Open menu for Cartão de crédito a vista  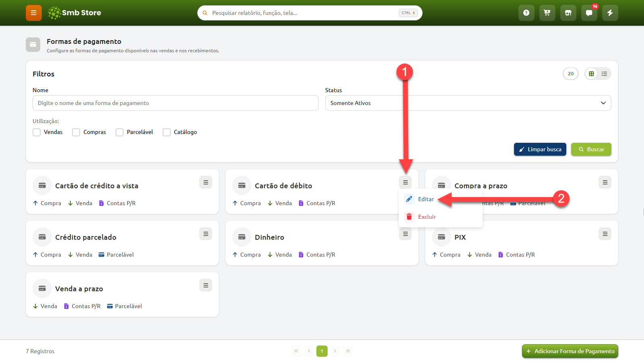[x=206, y=182]
